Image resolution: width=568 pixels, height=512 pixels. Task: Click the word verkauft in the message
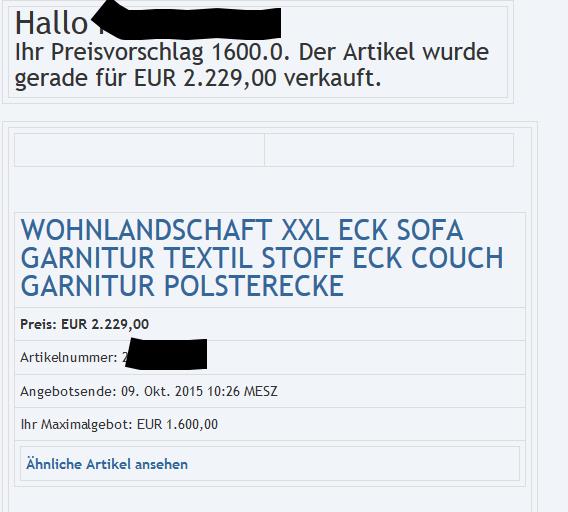(x=332, y=78)
